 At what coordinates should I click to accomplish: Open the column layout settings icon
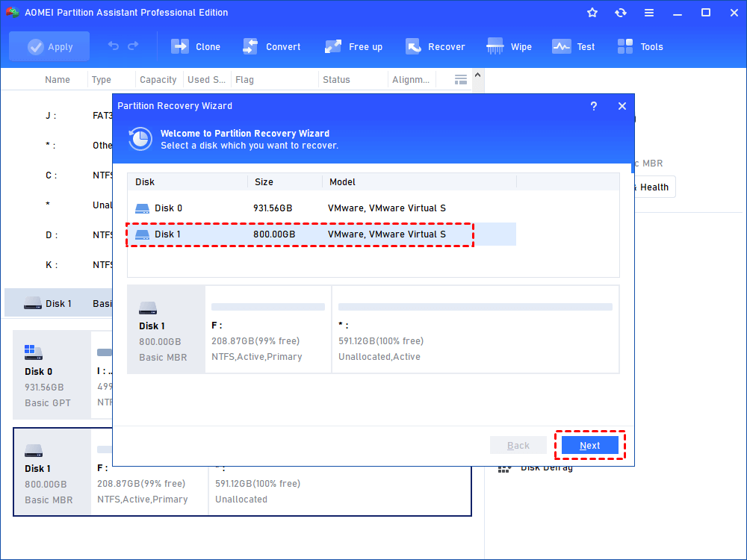pyautogui.click(x=461, y=80)
